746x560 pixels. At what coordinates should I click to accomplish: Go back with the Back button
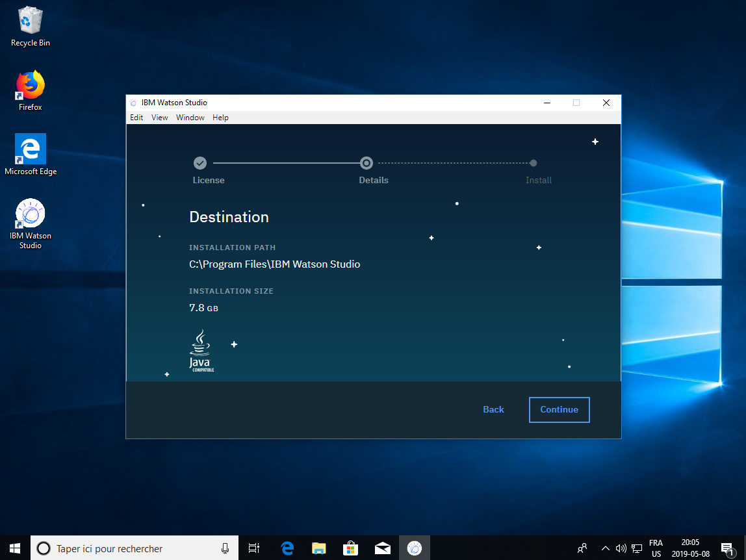(493, 410)
